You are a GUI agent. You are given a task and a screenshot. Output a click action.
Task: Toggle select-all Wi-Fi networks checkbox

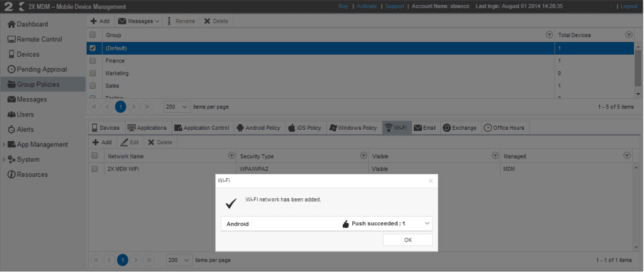(94, 156)
